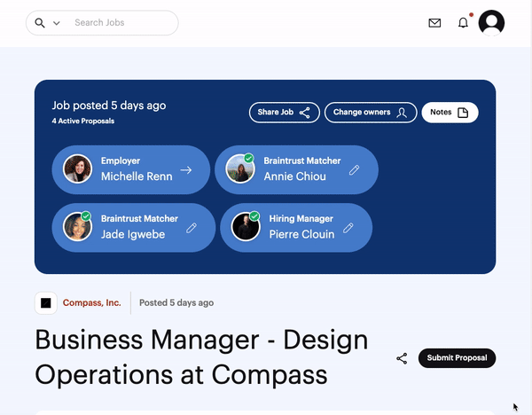Click the Compass company logo thumbnail
The image size is (532, 415).
point(46,302)
